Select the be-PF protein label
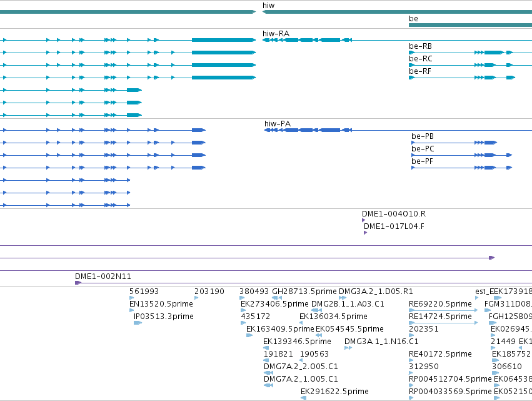The image size is (532, 401). coord(422,161)
